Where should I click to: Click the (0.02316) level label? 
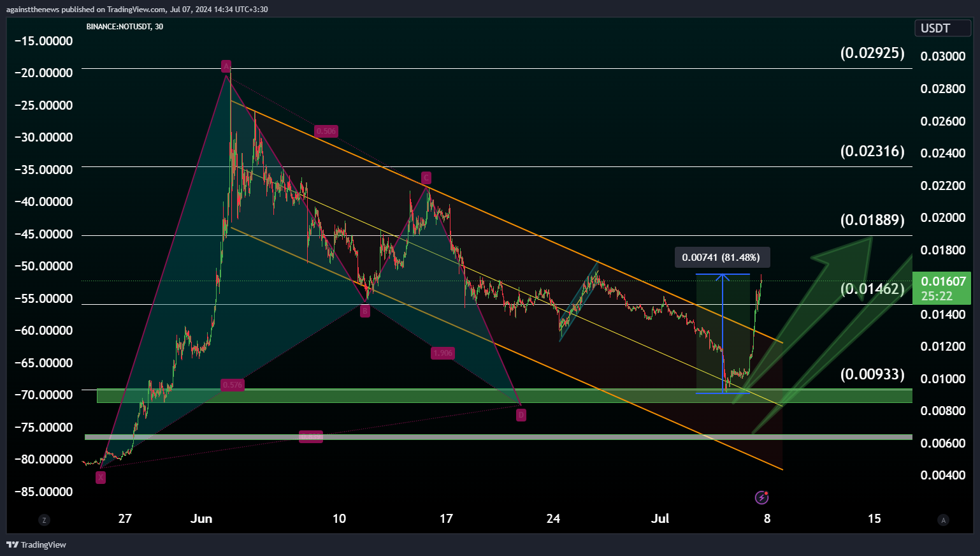tap(872, 151)
